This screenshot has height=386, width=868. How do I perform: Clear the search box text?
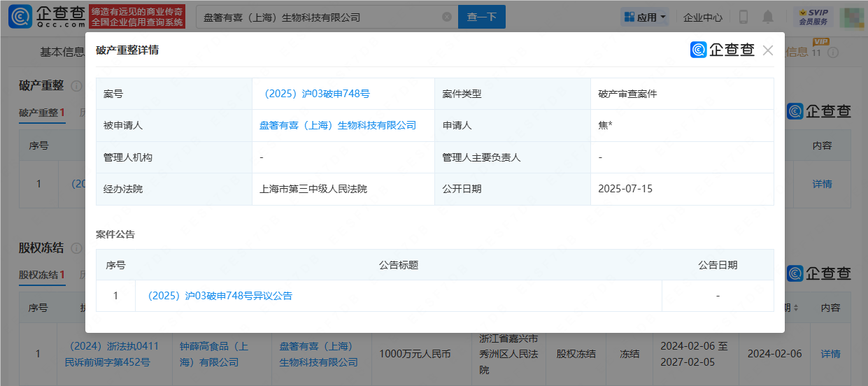click(x=447, y=17)
